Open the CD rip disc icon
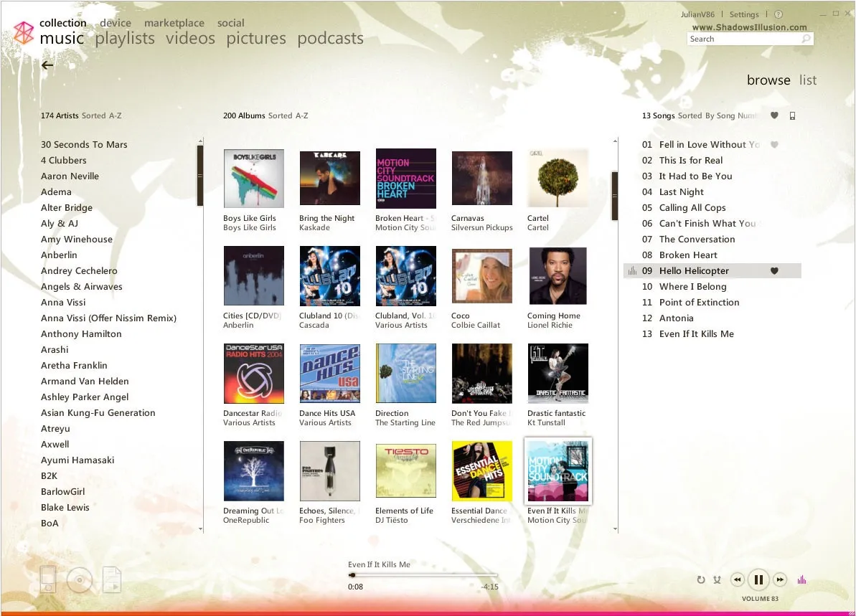856x616 pixels. click(80, 579)
